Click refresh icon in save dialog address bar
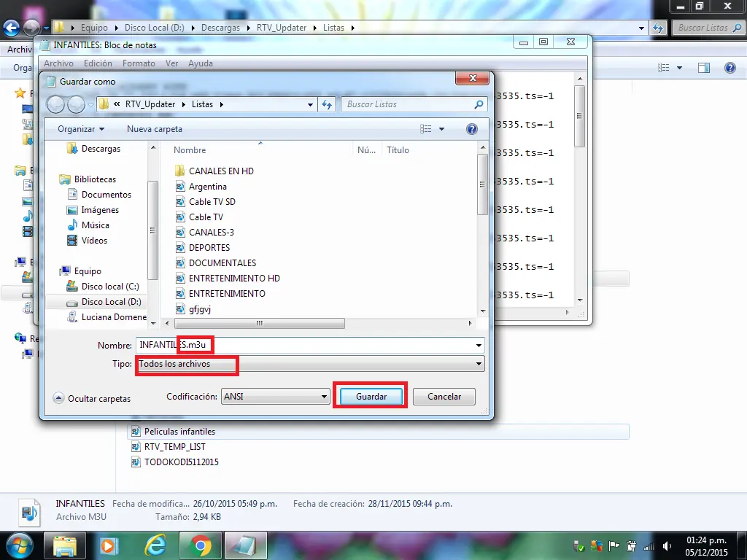 tap(327, 104)
